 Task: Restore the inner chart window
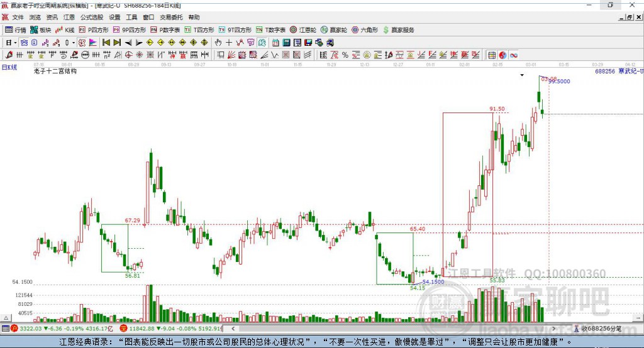tap(630, 17)
